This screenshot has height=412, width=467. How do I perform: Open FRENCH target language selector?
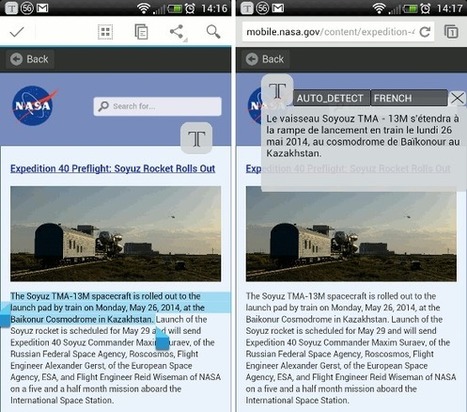point(409,98)
